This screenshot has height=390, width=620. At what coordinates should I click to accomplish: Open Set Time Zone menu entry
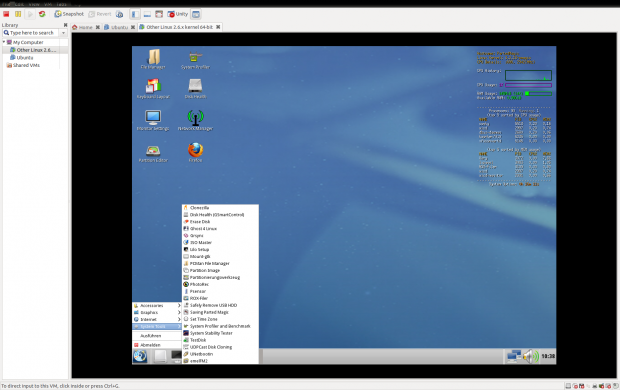(220, 319)
